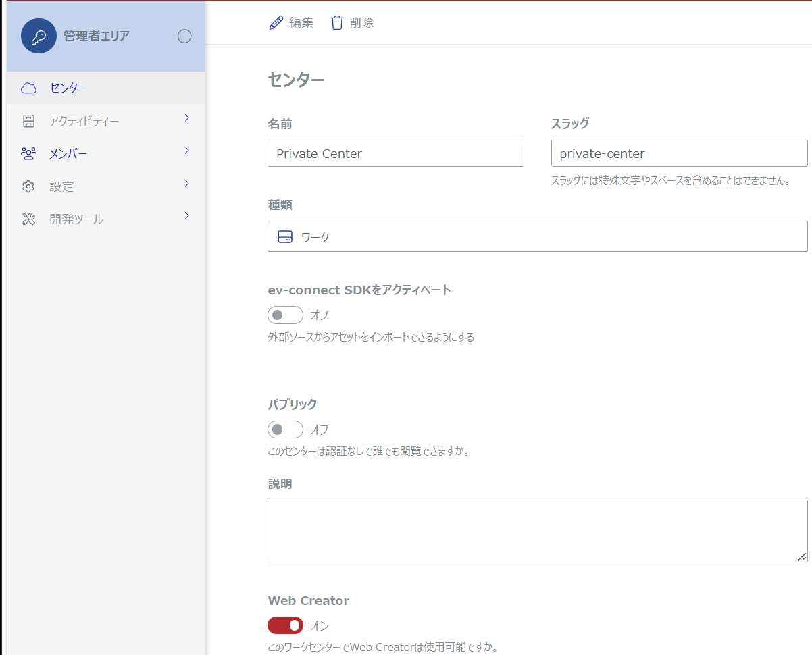Click the slug special-characters hint text
812x655 pixels.
pyautogui.click(x=671, y=181)
